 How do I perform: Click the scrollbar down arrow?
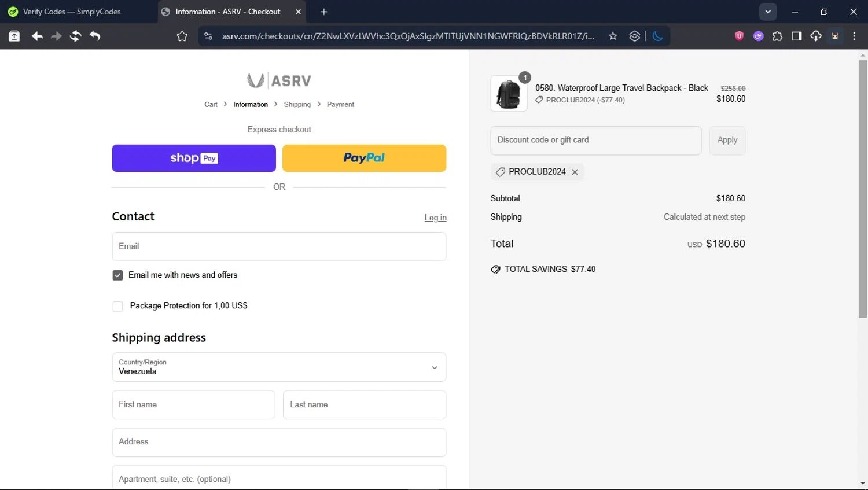pos(863,484)
